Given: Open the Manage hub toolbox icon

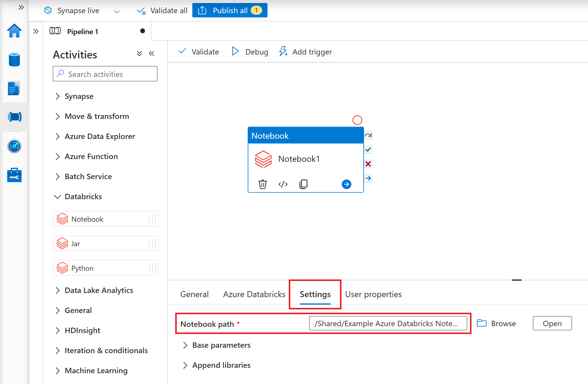Looking at the screenshot, I should coord(14,175).
